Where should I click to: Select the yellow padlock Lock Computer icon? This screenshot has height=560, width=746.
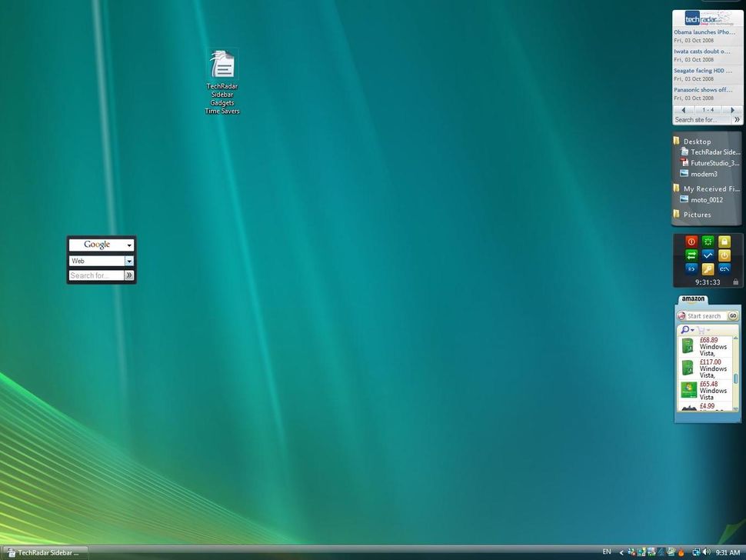pyautogui.click(x=724, y=242)
